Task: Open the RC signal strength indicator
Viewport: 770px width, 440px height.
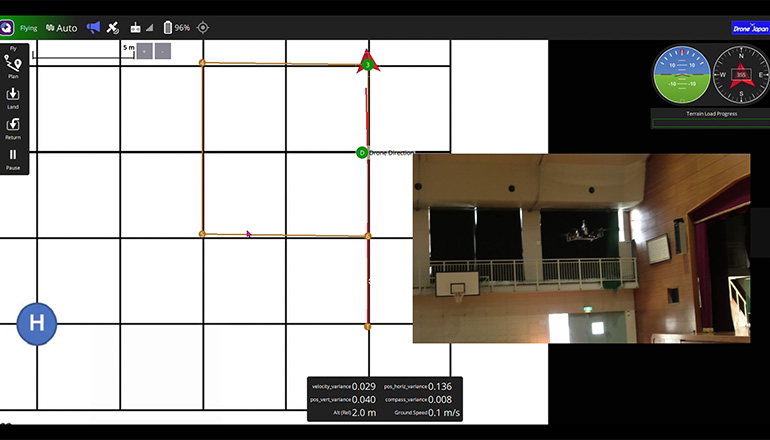Action: (141, 28)
